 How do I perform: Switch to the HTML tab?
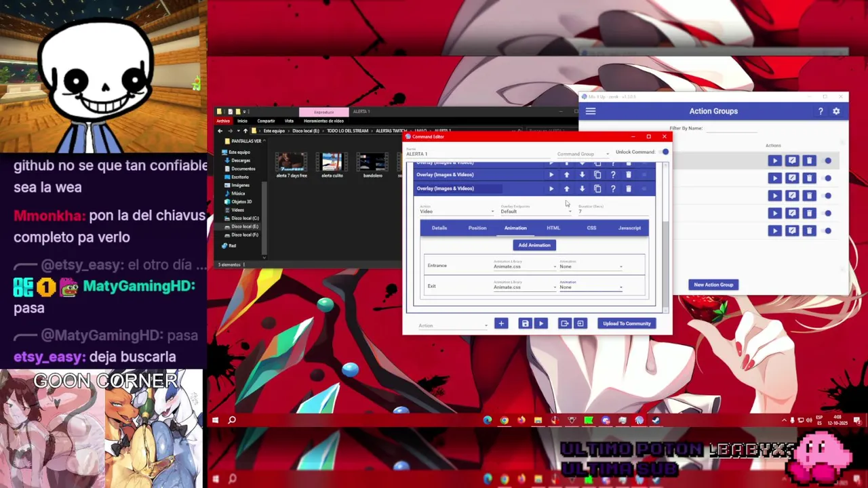[x=553, y=228]
